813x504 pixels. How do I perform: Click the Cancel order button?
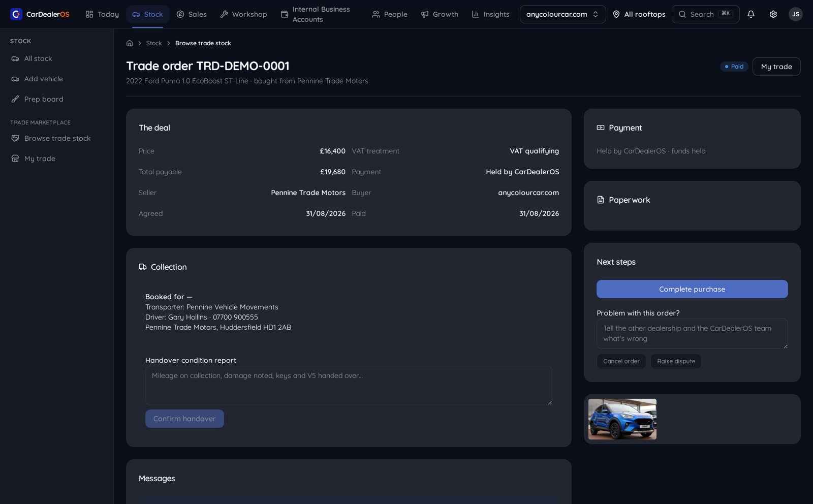click(x=621, y=361)
